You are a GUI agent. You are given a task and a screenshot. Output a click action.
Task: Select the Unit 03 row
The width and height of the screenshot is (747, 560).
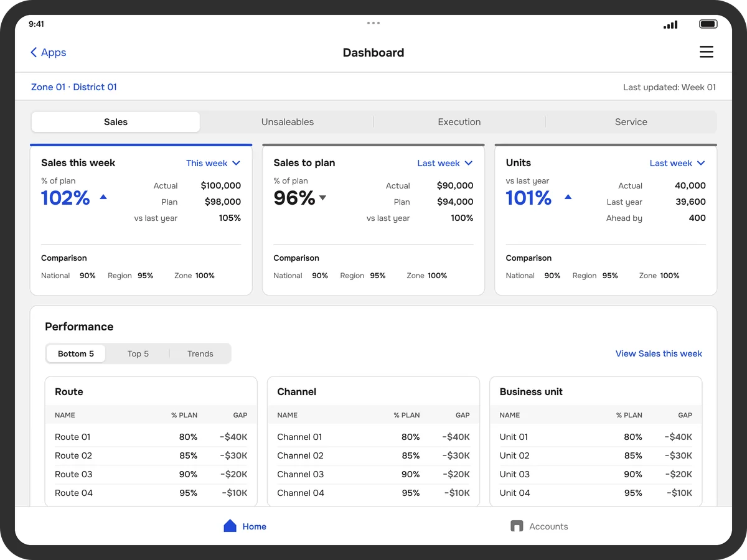[596, 474]
